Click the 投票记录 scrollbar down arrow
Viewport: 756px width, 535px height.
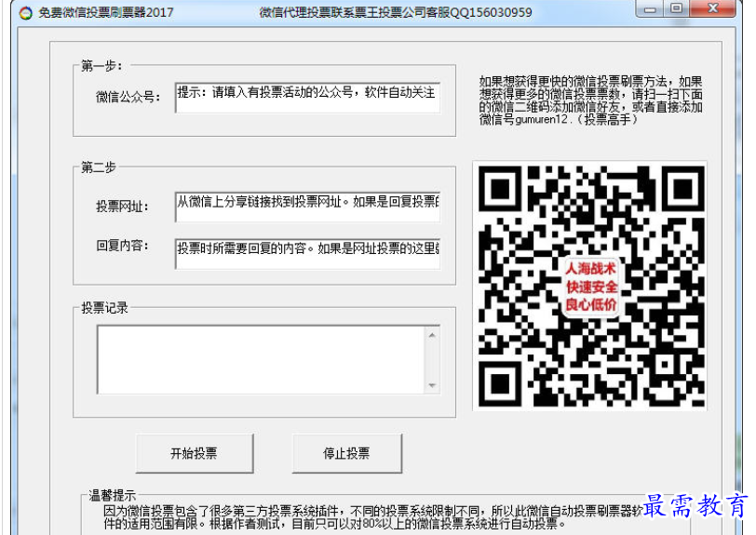click(x=432, y=385)
